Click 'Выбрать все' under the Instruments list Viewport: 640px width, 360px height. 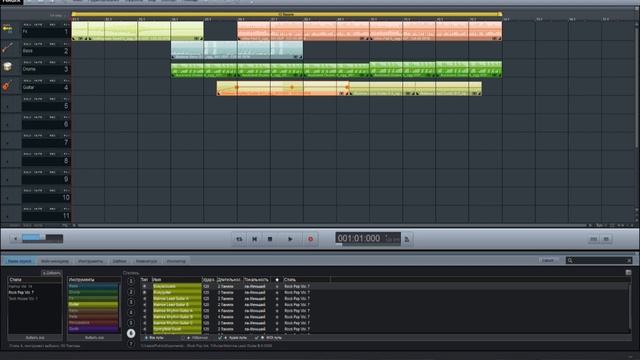coord(94,338)
